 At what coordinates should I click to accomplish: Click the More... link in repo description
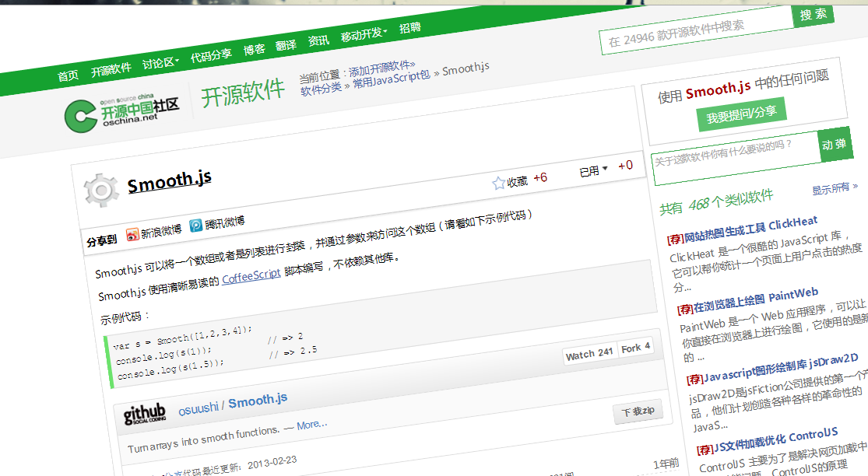click(311, 425)
